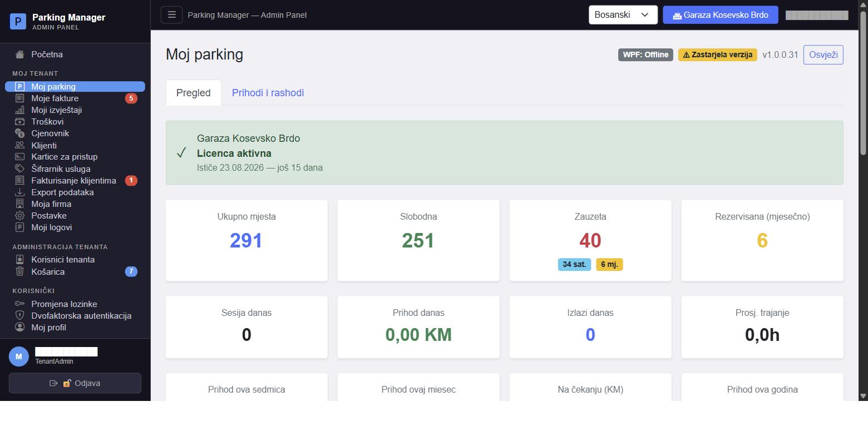Click the blue P logo of Parking Manager

(18, 22)
